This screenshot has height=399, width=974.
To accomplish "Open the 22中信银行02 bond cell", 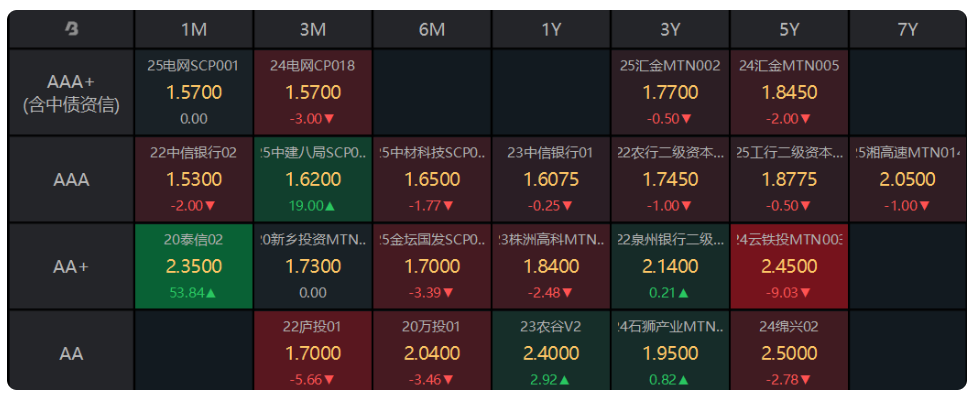I will click(x=194, y=180).
